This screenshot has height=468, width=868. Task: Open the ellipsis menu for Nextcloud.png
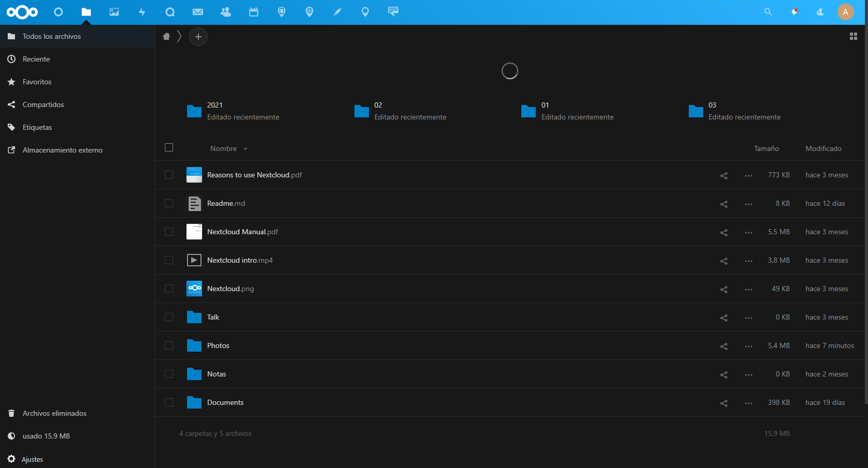click(x=749, y=290)
